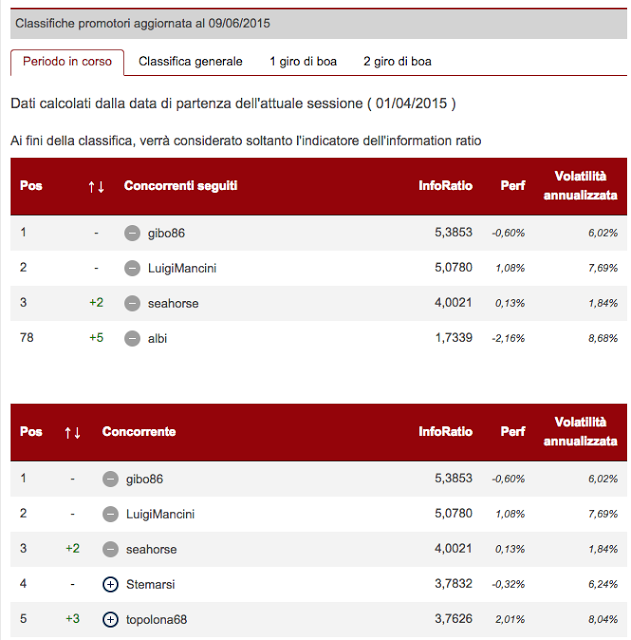
Task: Click minus icon beside gibo86 in lower table
Action: [110, 479]
